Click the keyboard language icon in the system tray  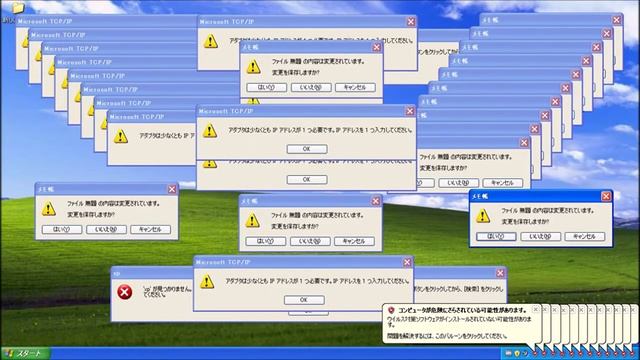[x=508, y=353]
